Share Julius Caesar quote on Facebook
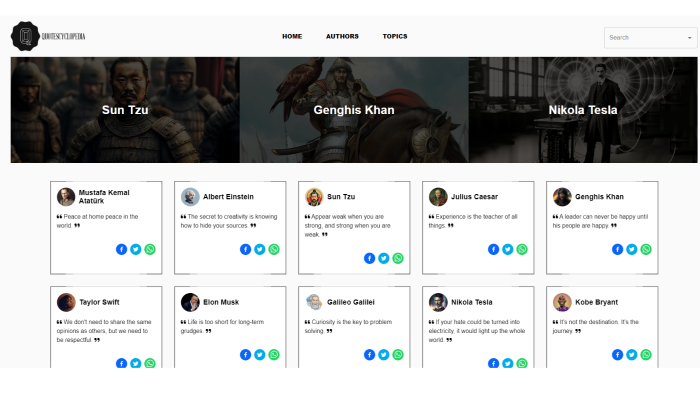 (x=493, y=249)
